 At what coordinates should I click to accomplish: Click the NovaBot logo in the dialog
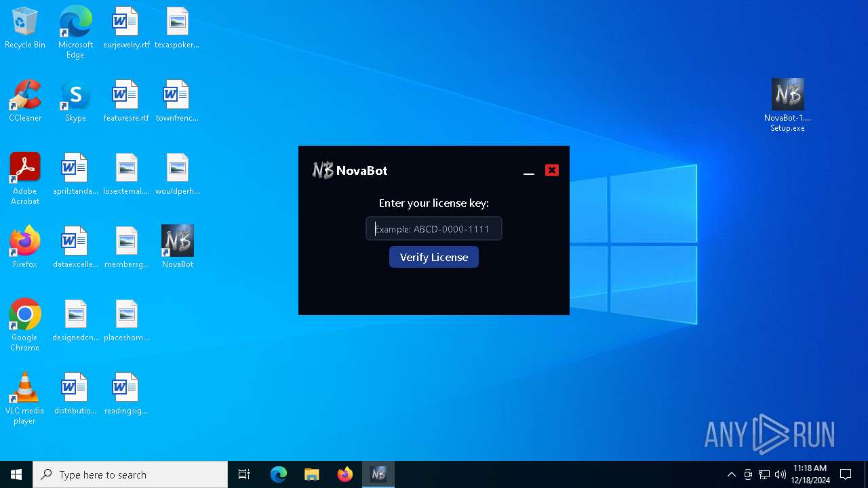[323, 170]
